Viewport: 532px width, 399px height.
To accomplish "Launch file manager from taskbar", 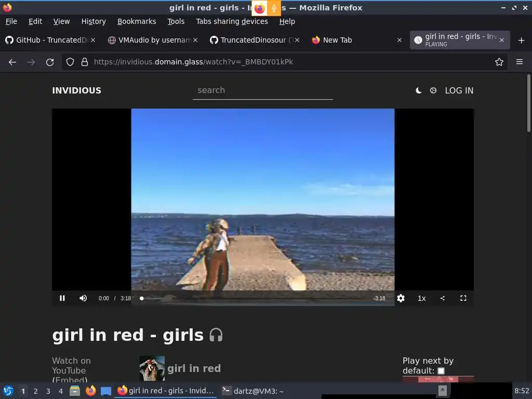I will [x=75, y=391].
